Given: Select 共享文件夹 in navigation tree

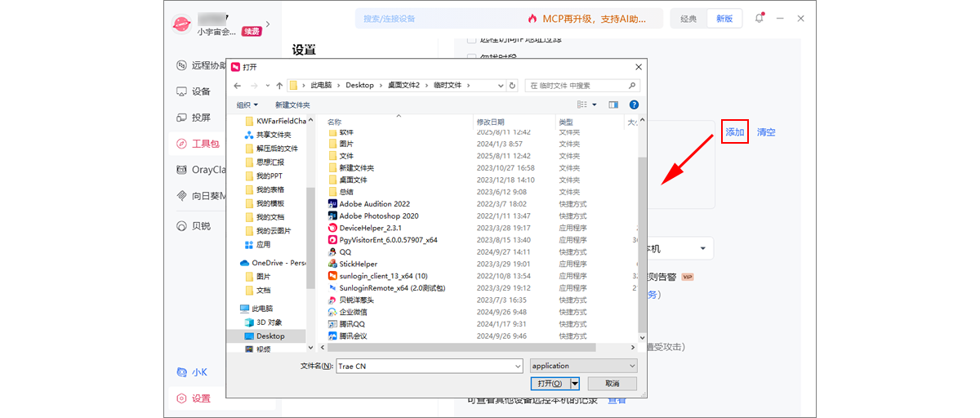Looking at the screenshot, I should [x=274, y=135].
